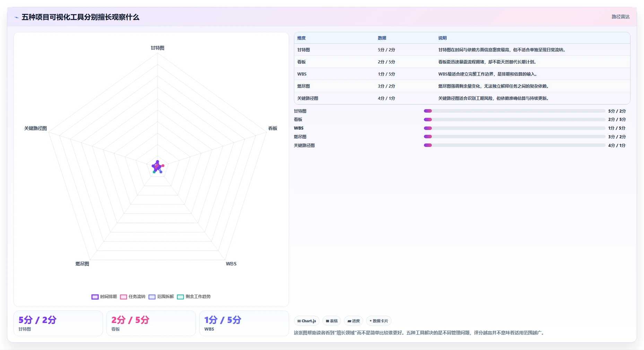Click the 数据卡片 tag chip
This screenshot has width=644, height=350.
pos(379,321)
